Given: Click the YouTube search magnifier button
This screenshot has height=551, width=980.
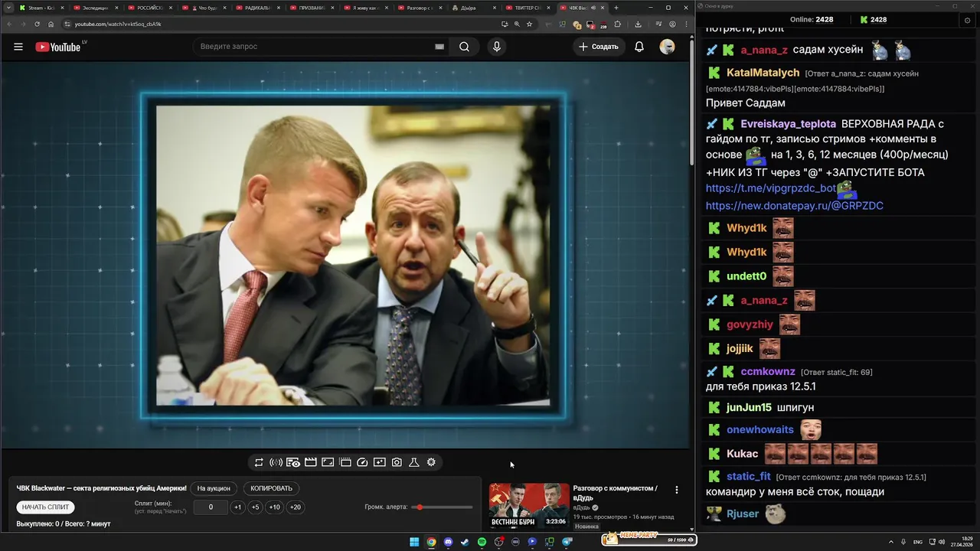Looking at the screenshot, I should coord(464,47).
